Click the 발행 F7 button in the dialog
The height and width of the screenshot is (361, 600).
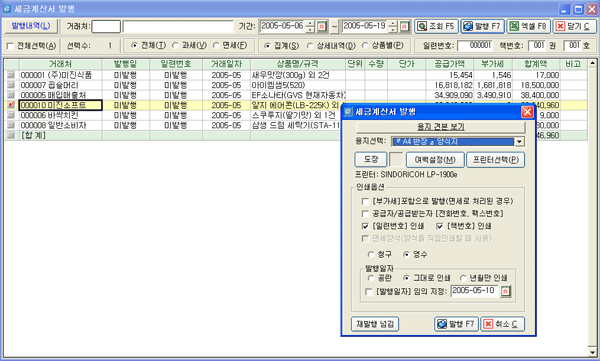(x=456, y=324)
